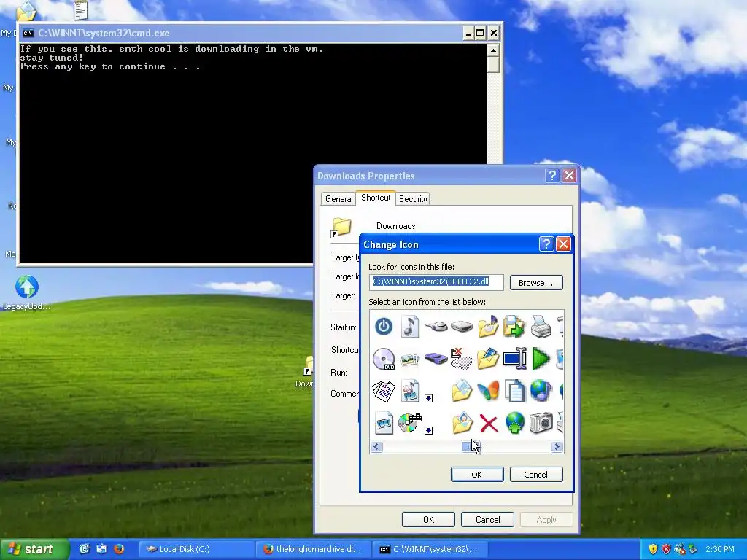Click Browse in Change Icon dialog

536,283
